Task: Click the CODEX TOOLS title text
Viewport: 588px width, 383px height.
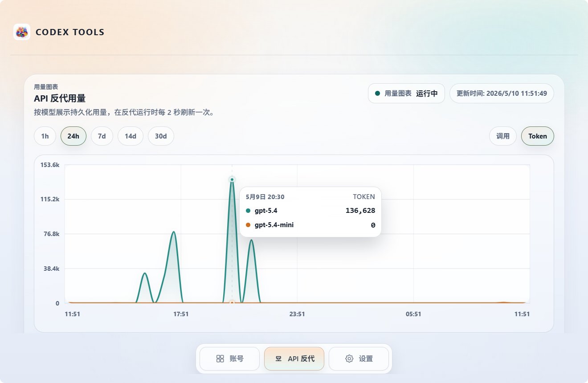Action: (x=70, y=32)
